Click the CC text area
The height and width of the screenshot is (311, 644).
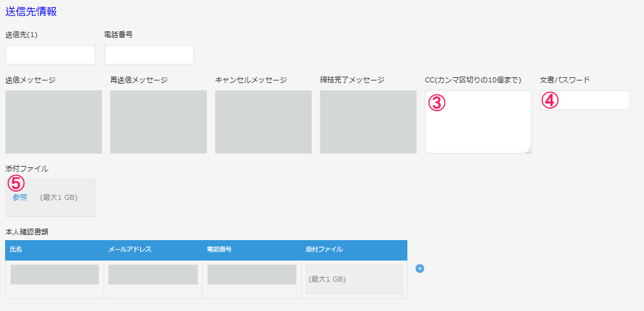478,122
